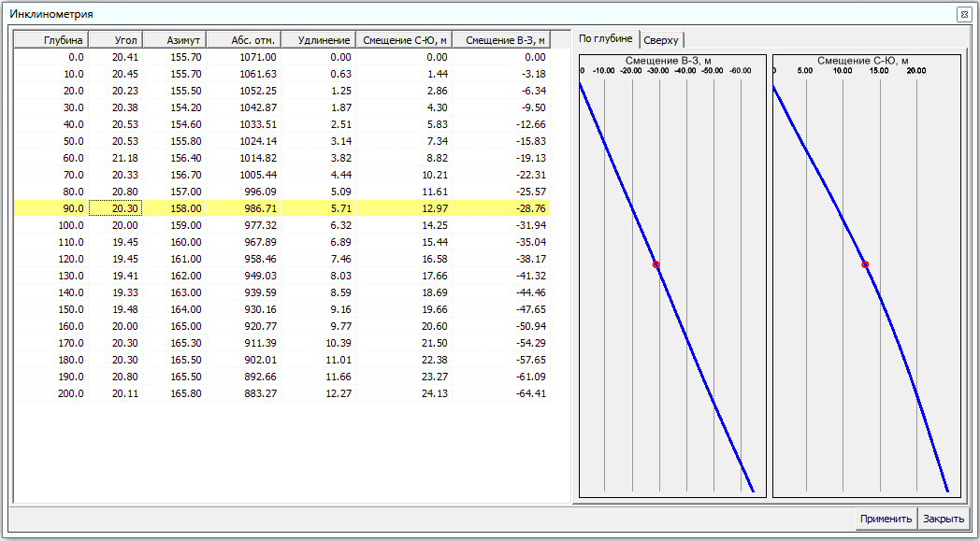Click В-З offset value -3.18
Viewport: 980px width, 541px height.
click(536, 74)
